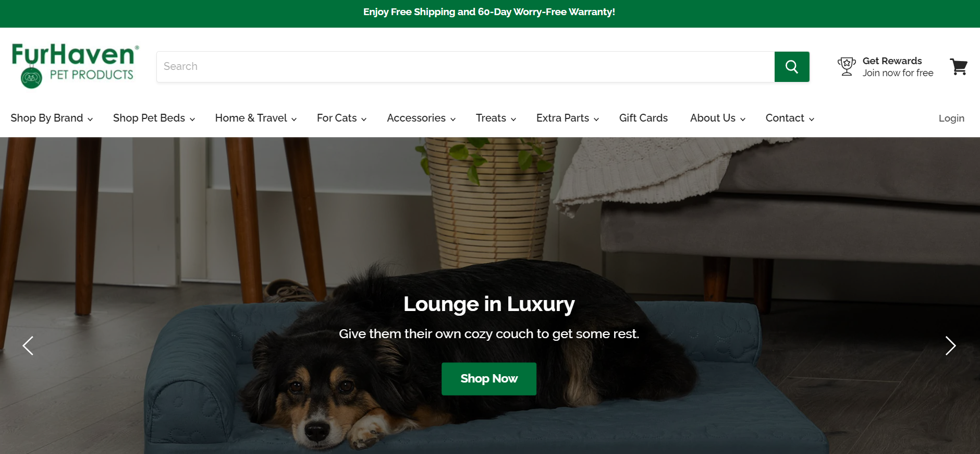Open the shopping cart icon
980x454 pixels.
[x=959, y=67]
